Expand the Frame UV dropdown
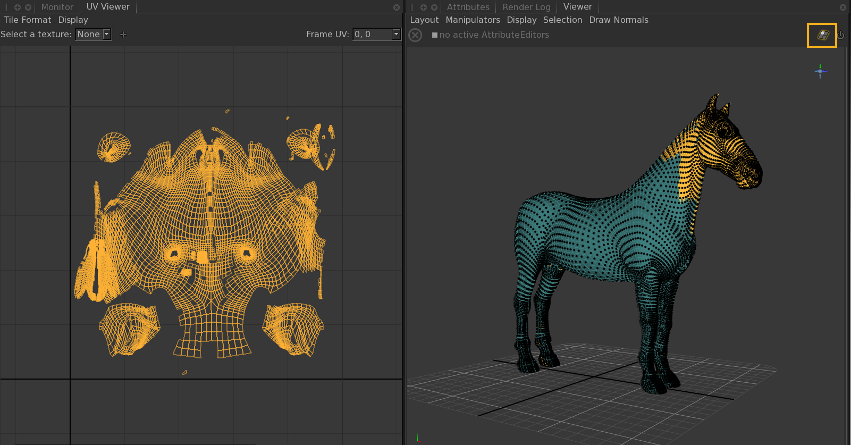Viewport: 851px width, 445px height. coord(396,34)
